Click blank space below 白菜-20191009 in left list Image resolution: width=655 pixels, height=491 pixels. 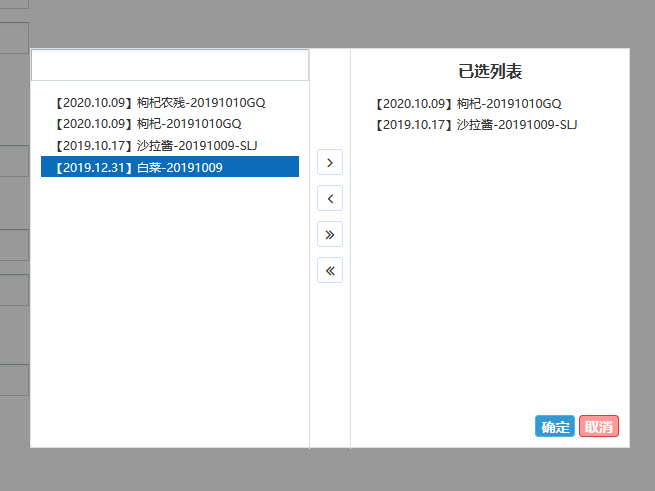click(170, 300)
